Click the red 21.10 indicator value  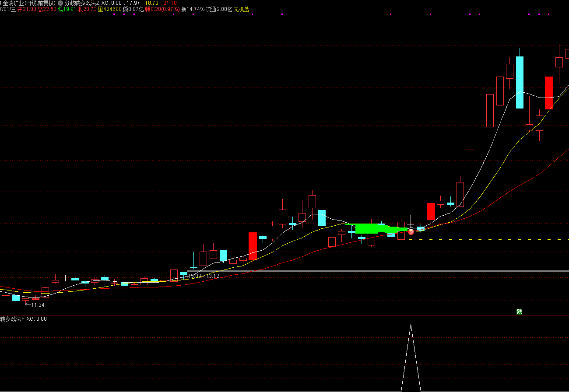[170, 3]
